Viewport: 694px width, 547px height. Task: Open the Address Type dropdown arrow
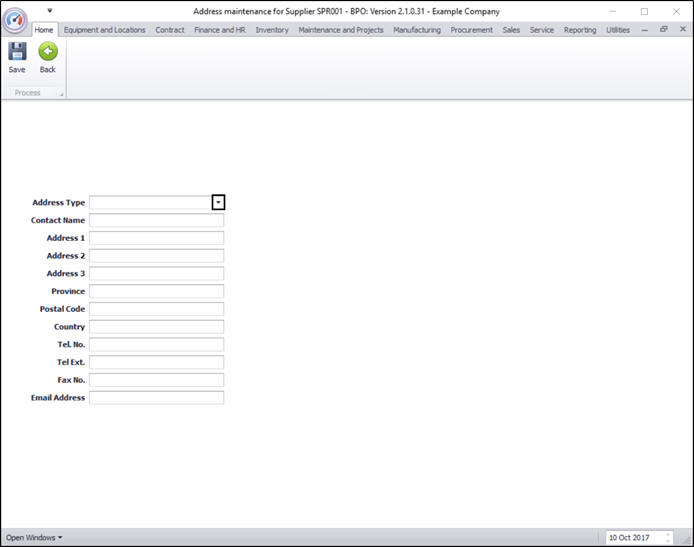click(x=218, y=202)
